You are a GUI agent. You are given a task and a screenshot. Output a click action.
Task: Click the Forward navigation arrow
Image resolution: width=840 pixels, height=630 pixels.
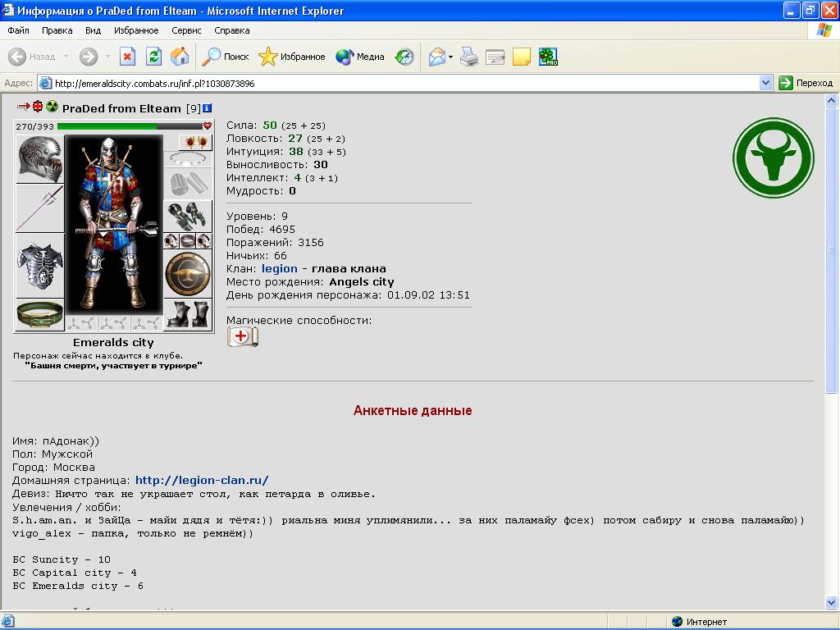(89, 57)
